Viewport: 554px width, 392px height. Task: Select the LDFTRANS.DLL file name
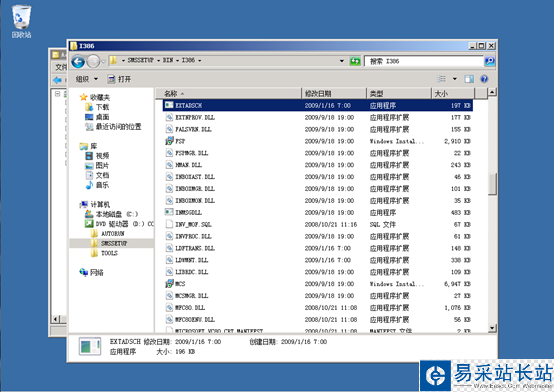point(195,248)
